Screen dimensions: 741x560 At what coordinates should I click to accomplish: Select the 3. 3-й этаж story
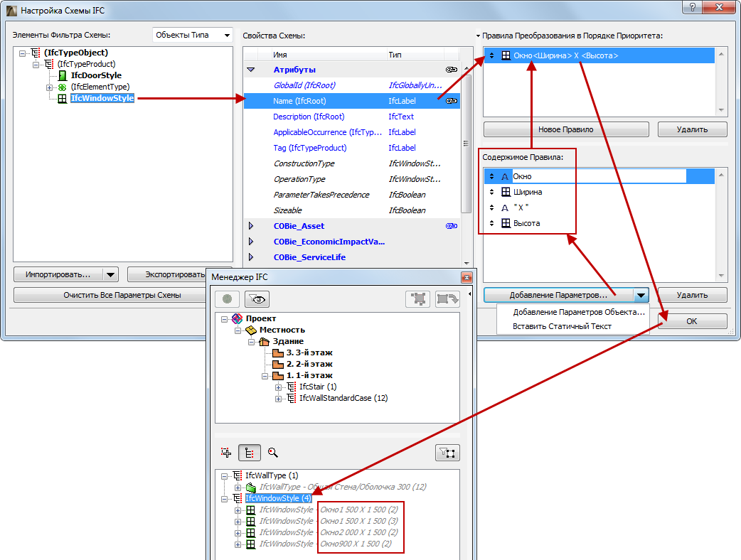[309, 352]
